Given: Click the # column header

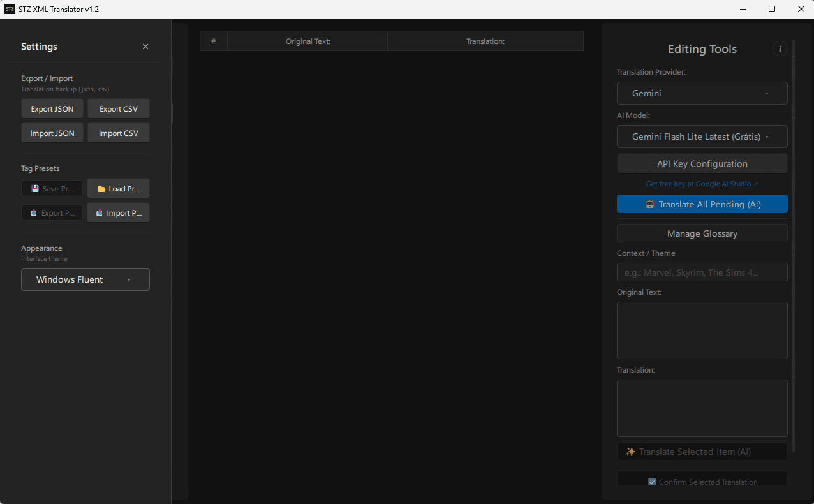Looking at the screenshot, I should [214, 41].
